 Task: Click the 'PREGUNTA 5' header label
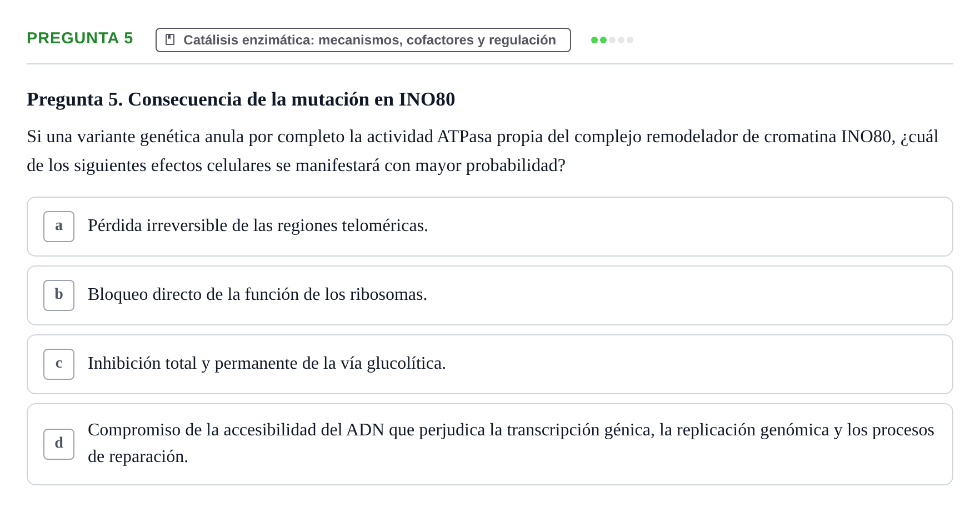pos(80,38)
